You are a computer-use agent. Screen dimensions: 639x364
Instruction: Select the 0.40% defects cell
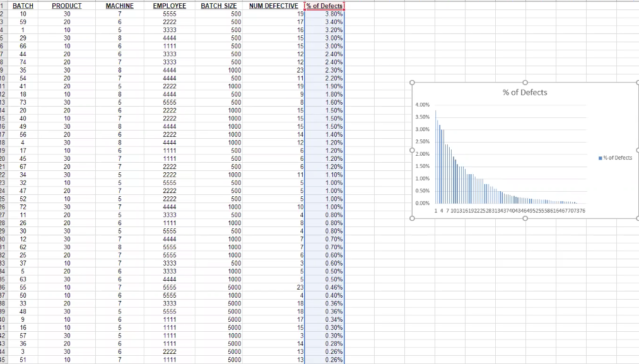click(x=324, y=295)
